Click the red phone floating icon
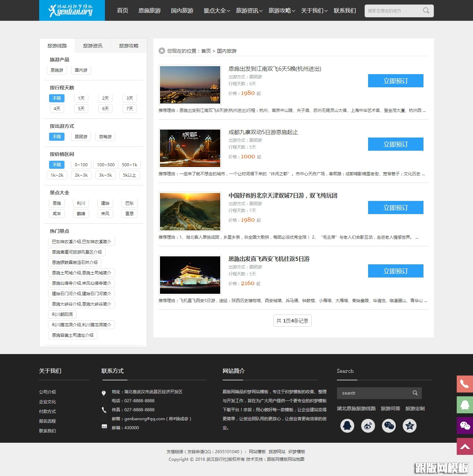The width and height of the screenshot is (473, 476). (x=465, y=384)
